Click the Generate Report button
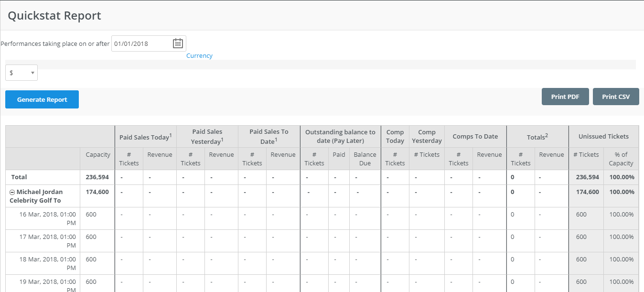 click(42, 99)
